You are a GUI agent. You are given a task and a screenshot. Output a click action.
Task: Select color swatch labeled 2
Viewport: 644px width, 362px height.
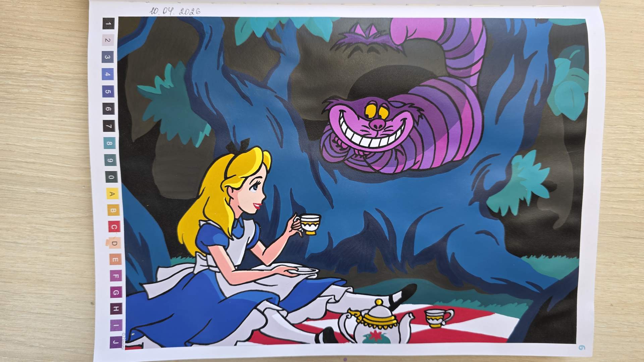click(108, 40)
